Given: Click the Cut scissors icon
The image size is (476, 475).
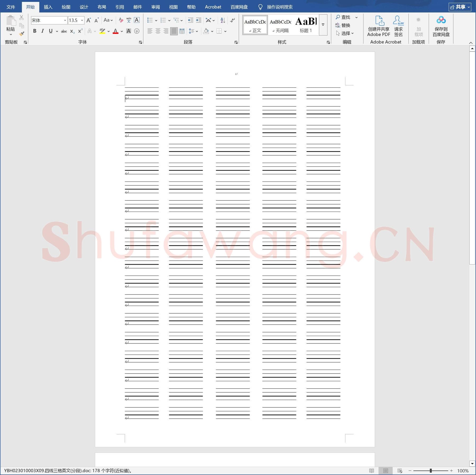Looking at the screenshot, I should (22, 18).
